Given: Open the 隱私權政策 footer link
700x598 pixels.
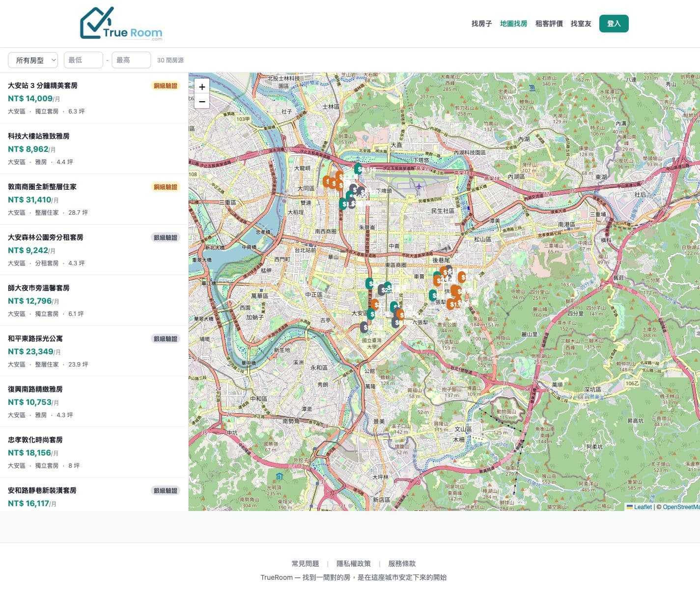Looking at the screenshot, I should (354, 564).
